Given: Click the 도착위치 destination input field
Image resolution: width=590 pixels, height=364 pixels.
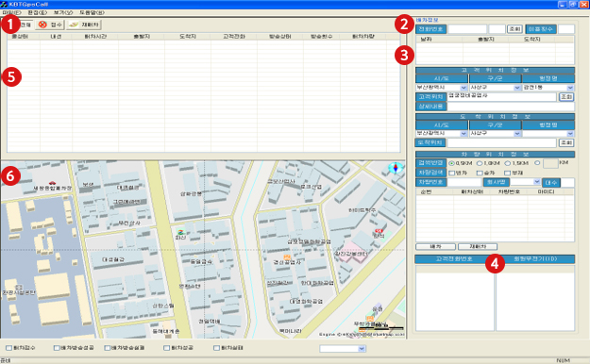Looking at the screenshot, I should pyautogui.click(x=501, y=142).
